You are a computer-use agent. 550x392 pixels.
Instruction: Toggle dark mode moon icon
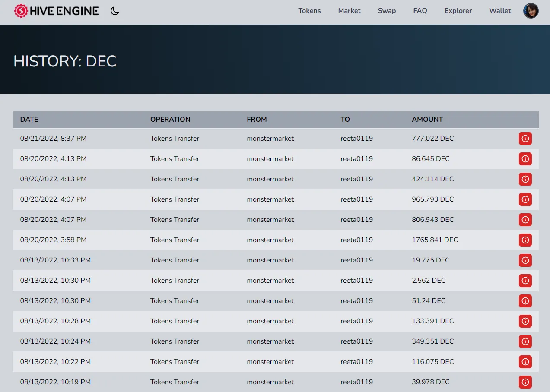[x=114, y=11]
